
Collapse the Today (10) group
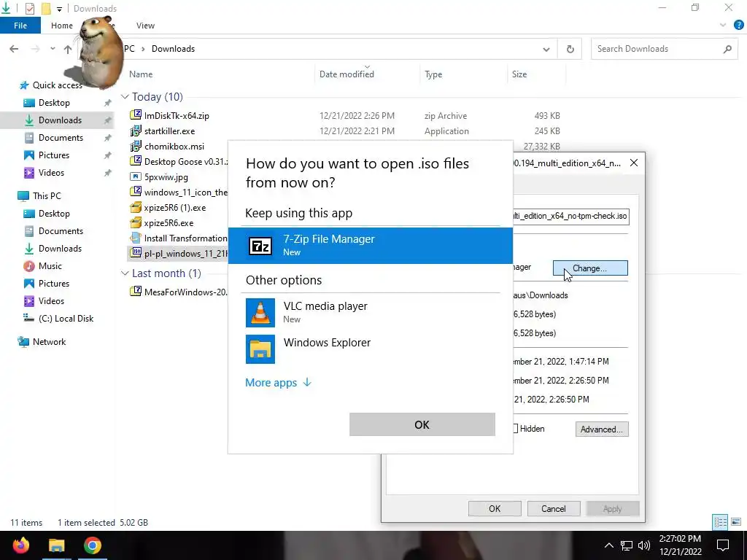(x=125, y=97)
